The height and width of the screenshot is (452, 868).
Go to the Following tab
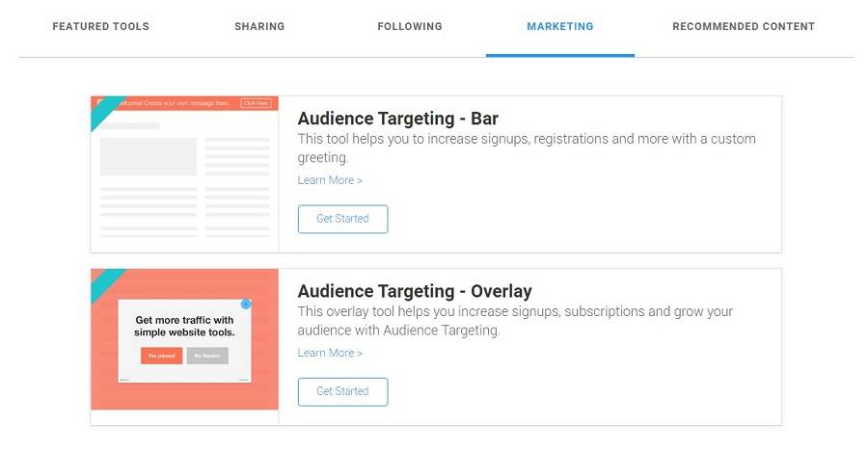coord(410,27)
